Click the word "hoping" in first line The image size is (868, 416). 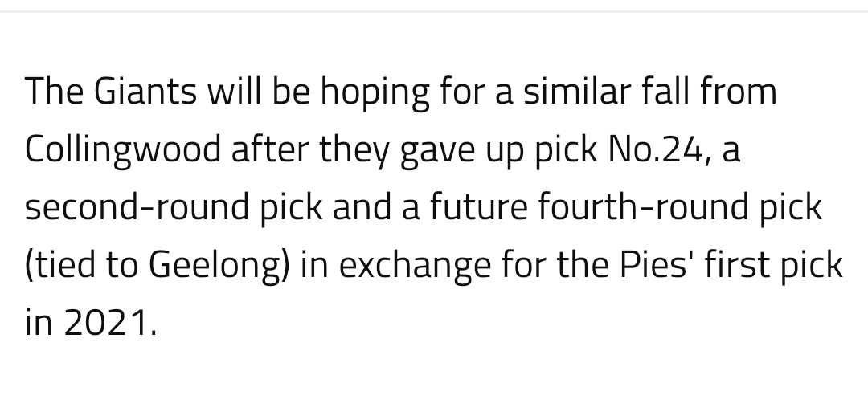pos(375,93)
